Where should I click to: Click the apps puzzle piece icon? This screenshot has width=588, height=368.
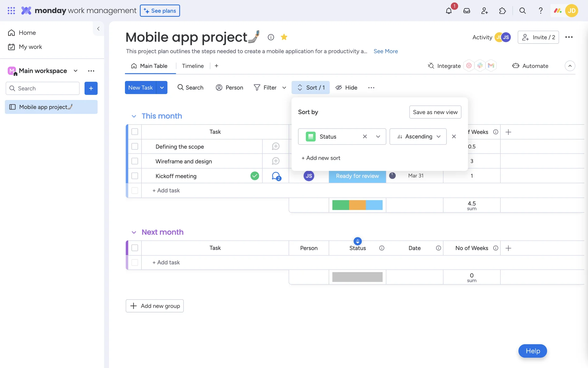(502, 11)
